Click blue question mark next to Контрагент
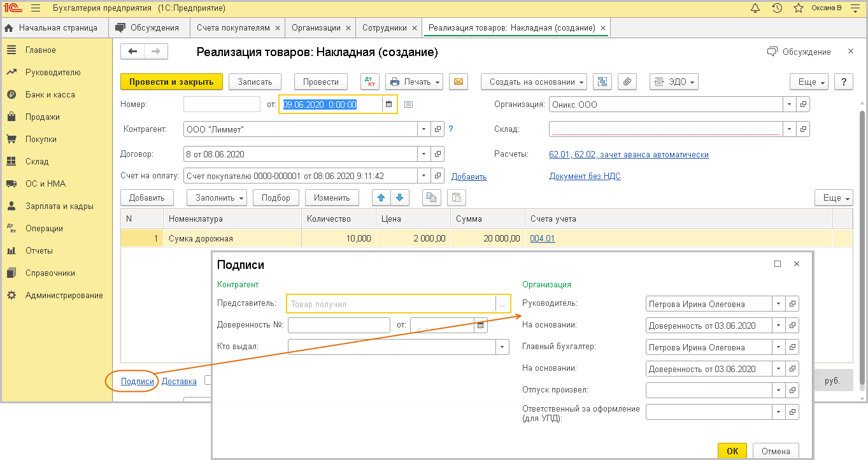 pyautogui.click(x=451, y=129)
